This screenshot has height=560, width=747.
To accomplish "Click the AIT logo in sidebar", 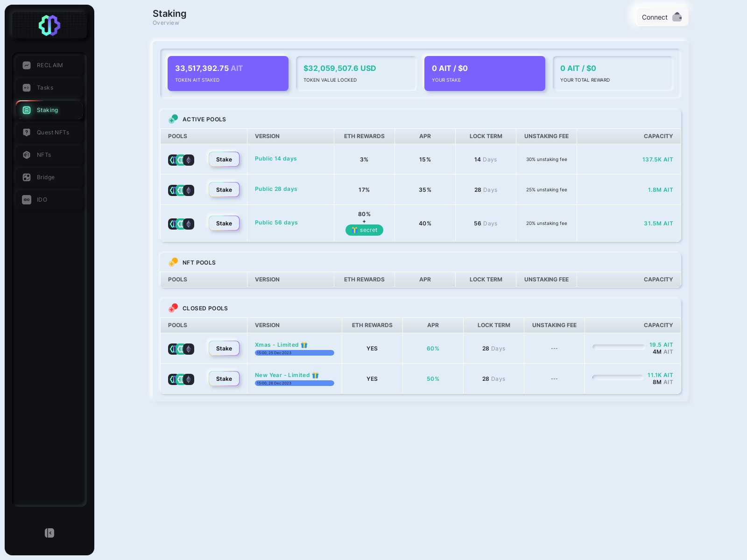I will pyautogui.click(x=49, y=25).
